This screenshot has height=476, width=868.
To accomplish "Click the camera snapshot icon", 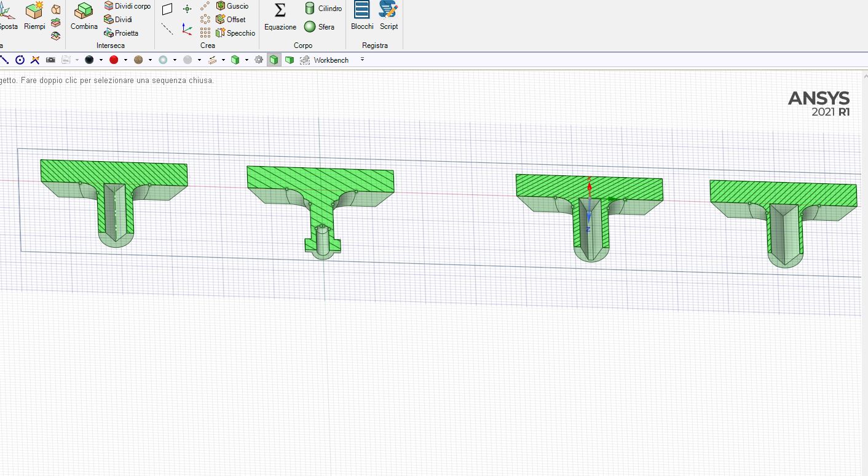I will pyautogui.click(x=50, y=60).
